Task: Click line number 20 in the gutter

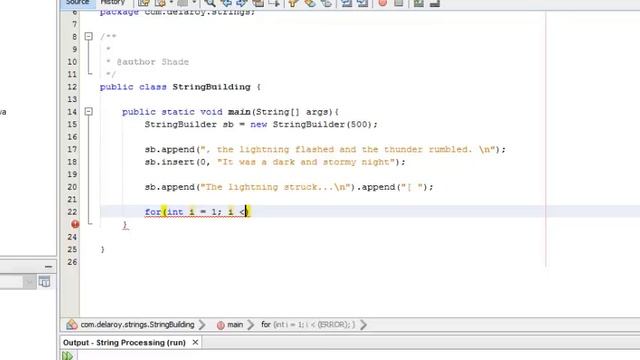Action: (x=72, y=187)
